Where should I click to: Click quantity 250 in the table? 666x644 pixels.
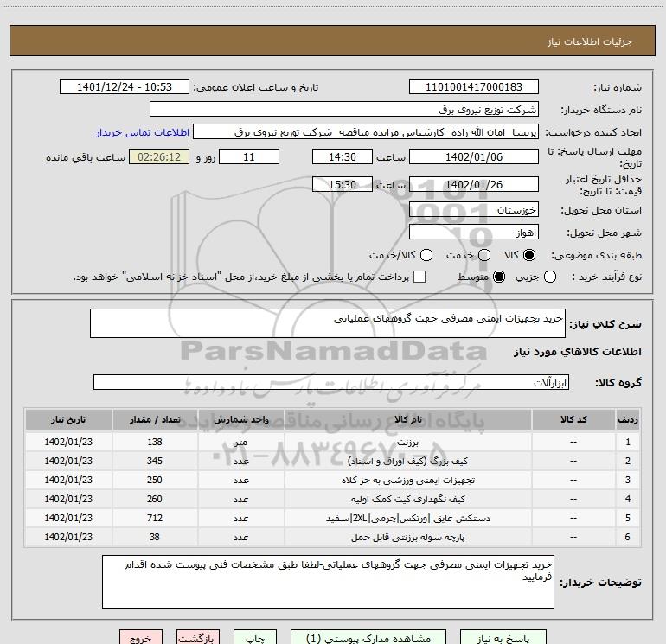[x=155, y=480]
